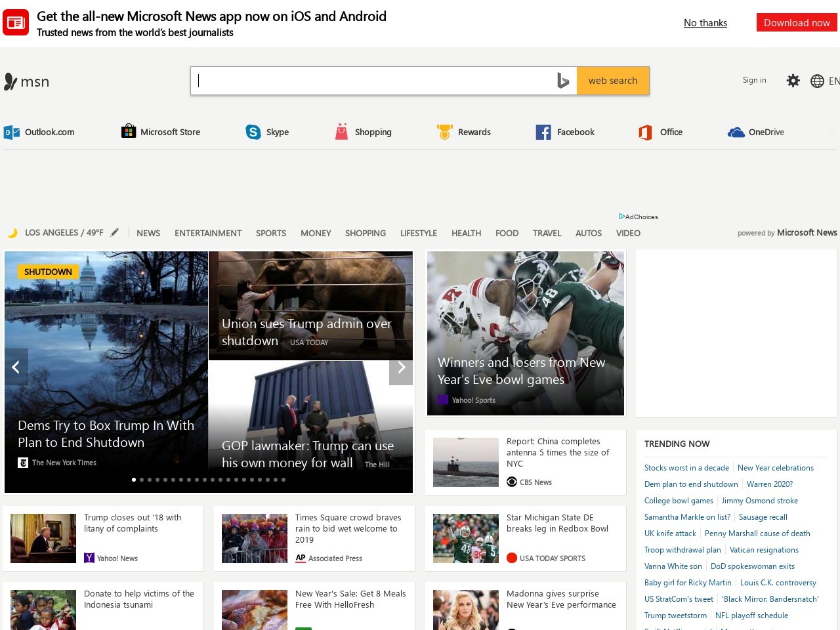Click the Rewards medal icon
This screenshot has height=630, width=840.
click(x=444, y=132)
